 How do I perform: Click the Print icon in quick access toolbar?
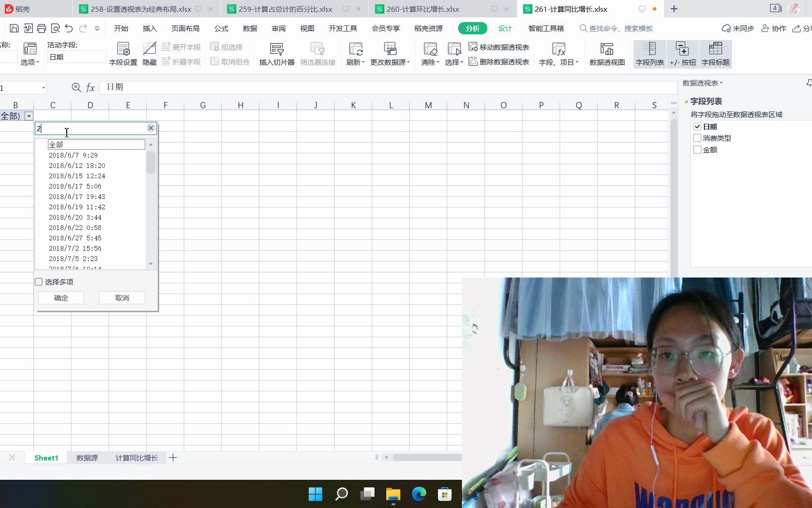click(41, 28)
